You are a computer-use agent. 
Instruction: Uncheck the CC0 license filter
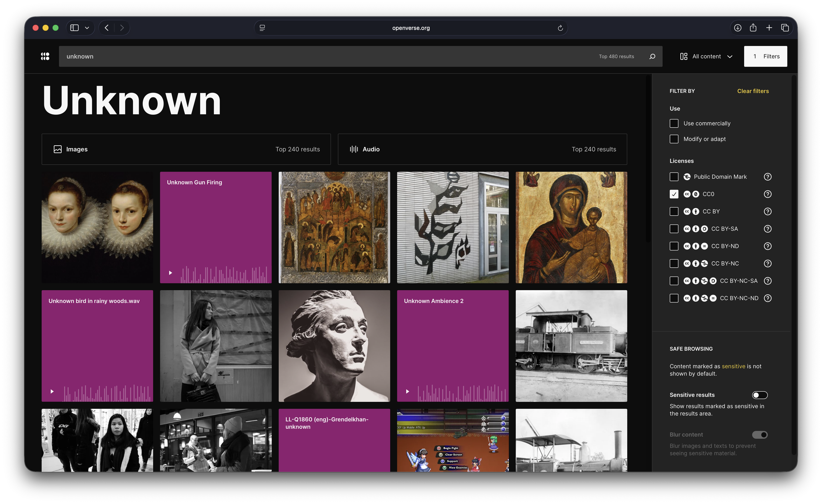pos(674,194)
